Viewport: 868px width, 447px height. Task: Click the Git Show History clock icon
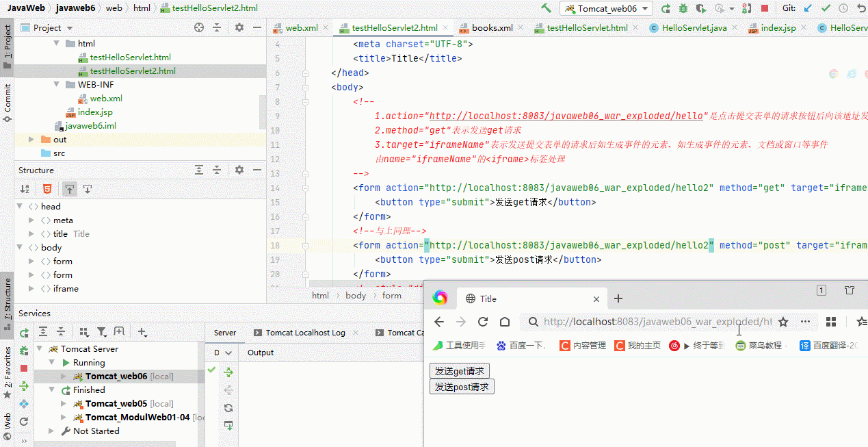[x=843, y=8]
